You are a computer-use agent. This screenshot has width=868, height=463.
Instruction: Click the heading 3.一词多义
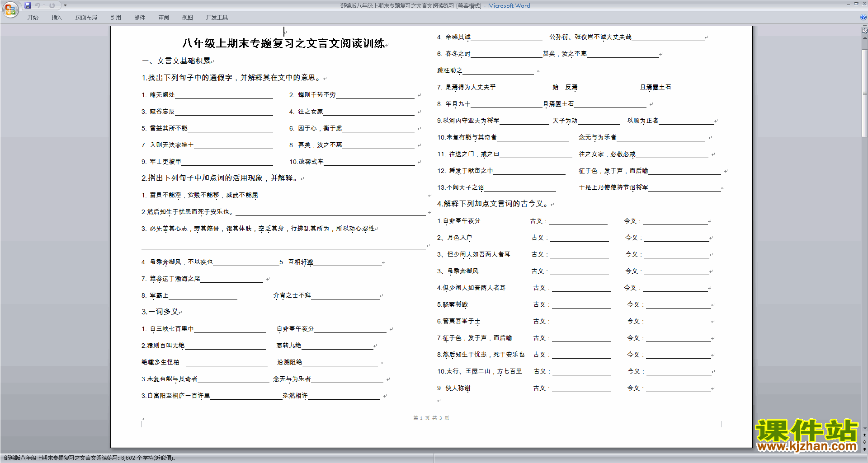160,312
